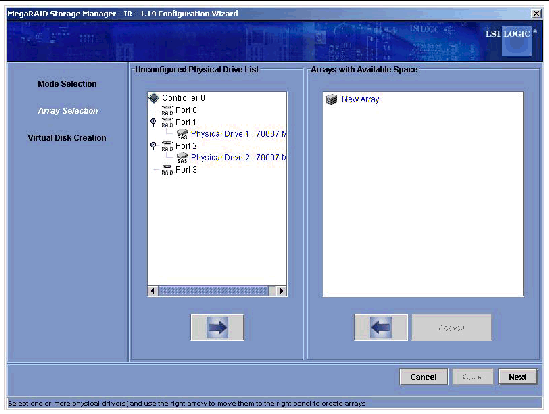
Task: Click the Virtual Disk Creation step
Action: pos(67,138)
